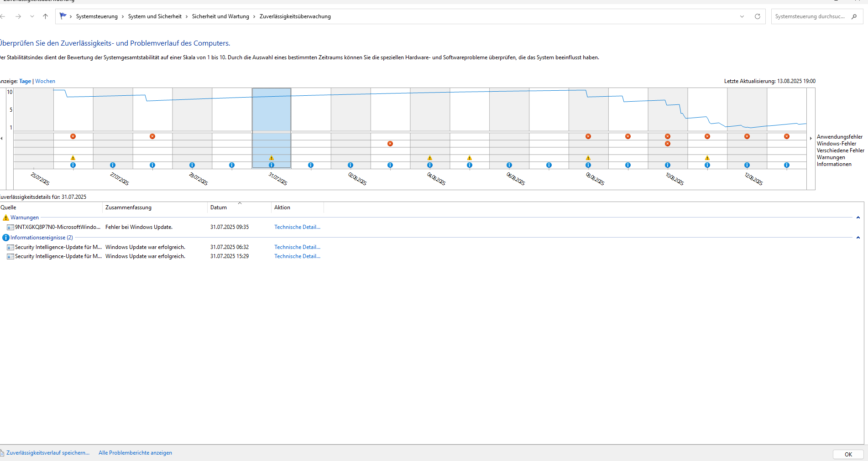868x461 pixels.
Task: Click the 'Letzte Aktualisierung: 13.08.2025 19:00' text
Action: (x=769, y=81)
